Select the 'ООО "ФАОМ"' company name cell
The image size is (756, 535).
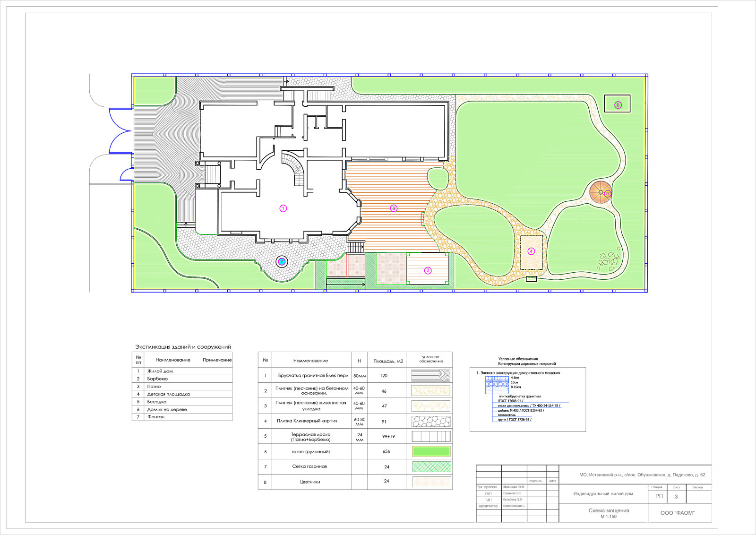click(x=677, y=513)
